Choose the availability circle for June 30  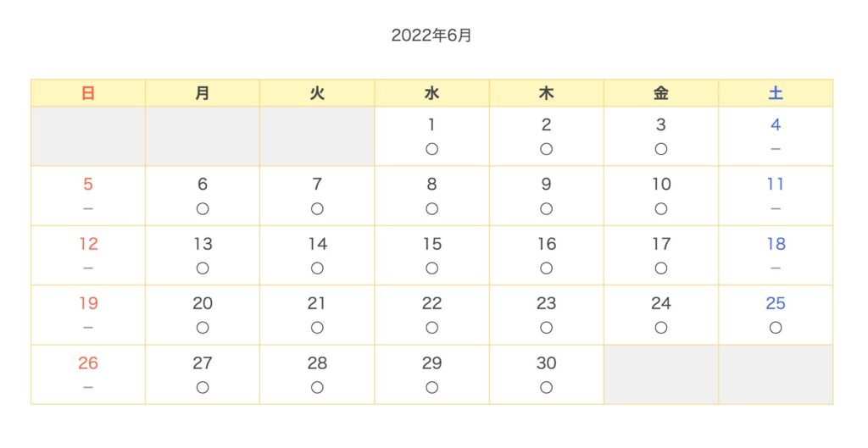coord(547,388)
